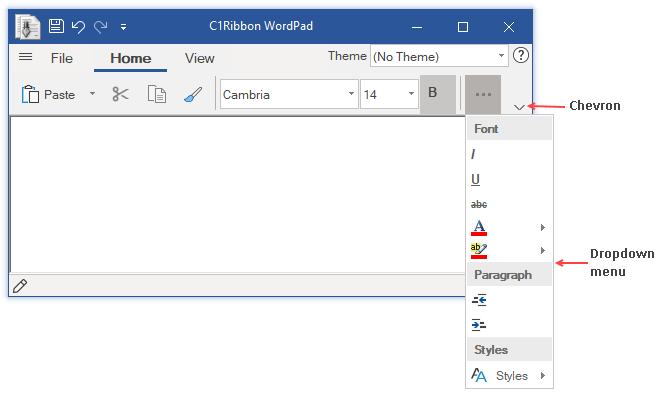
Task: Minimize the C1Ribbon WordPad window
Action: (x=417, y=27)
